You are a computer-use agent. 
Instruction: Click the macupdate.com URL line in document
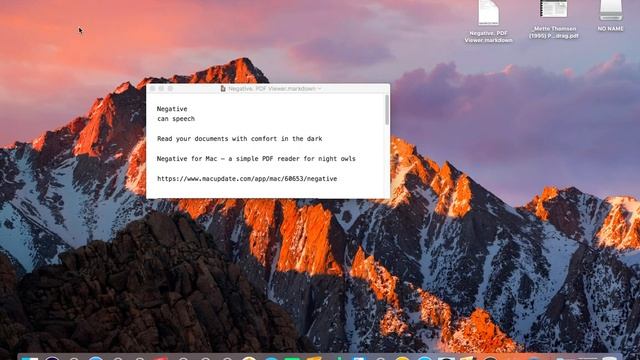tap(247, 179)
